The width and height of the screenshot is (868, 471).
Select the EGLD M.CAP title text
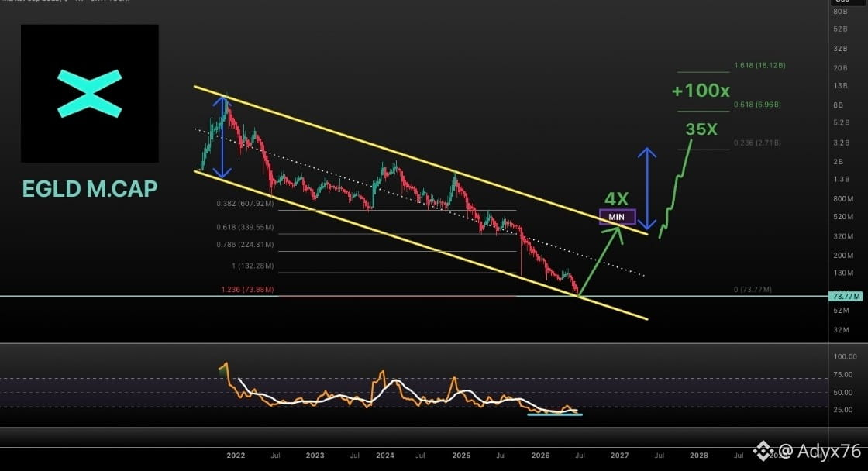tap(90, 189)
